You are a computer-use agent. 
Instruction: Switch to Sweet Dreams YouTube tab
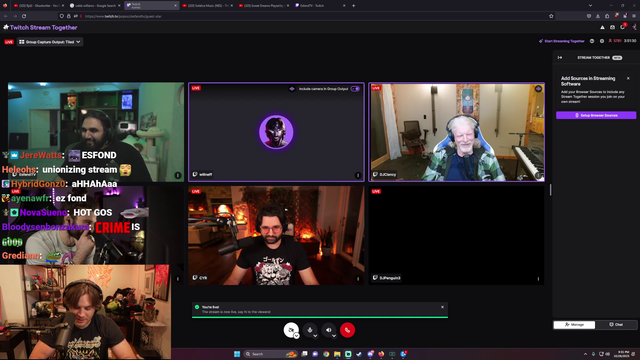point(263,5)
